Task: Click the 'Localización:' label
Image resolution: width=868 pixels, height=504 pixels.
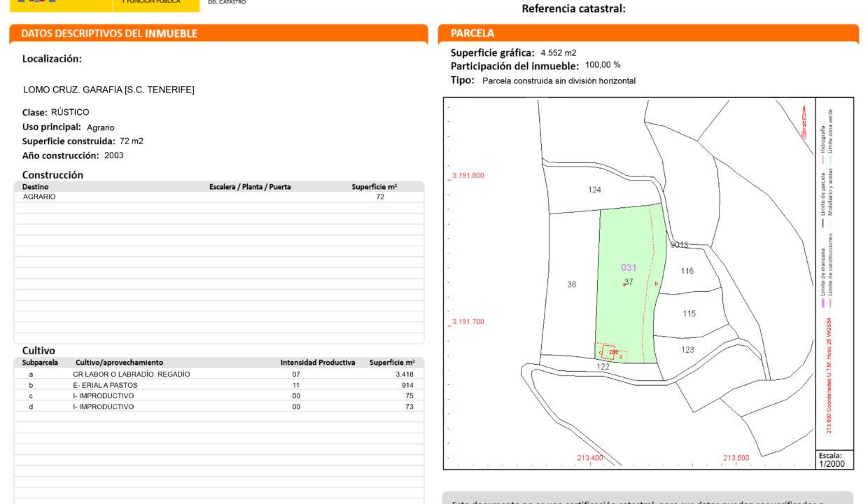Action: (52, 59)
